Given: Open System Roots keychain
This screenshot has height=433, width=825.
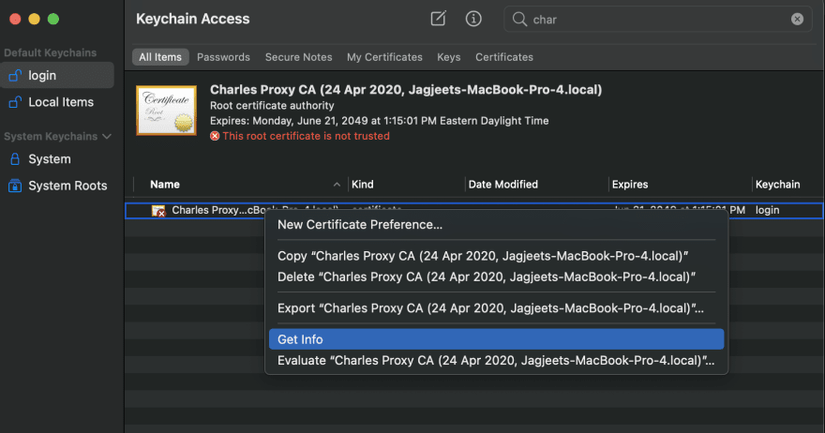Looking at the screenshot, I should coord(67,186).
